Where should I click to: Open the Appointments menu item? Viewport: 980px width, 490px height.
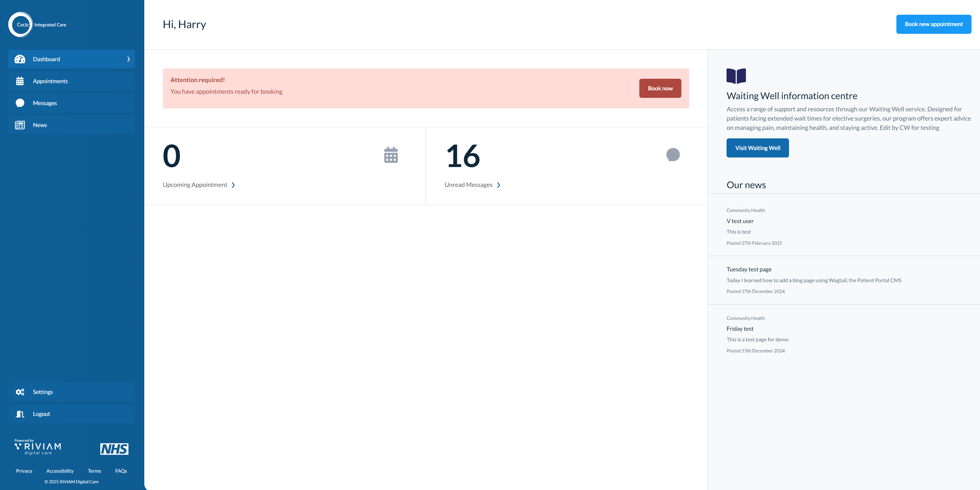coord(50,81)
